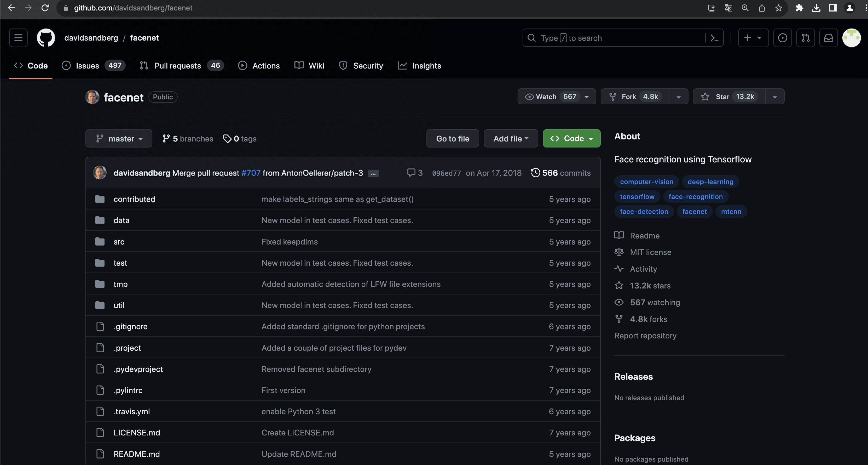This screenshot has height=465, width=868.
Task: Open the contributed folder
Action: coord(134,199)
